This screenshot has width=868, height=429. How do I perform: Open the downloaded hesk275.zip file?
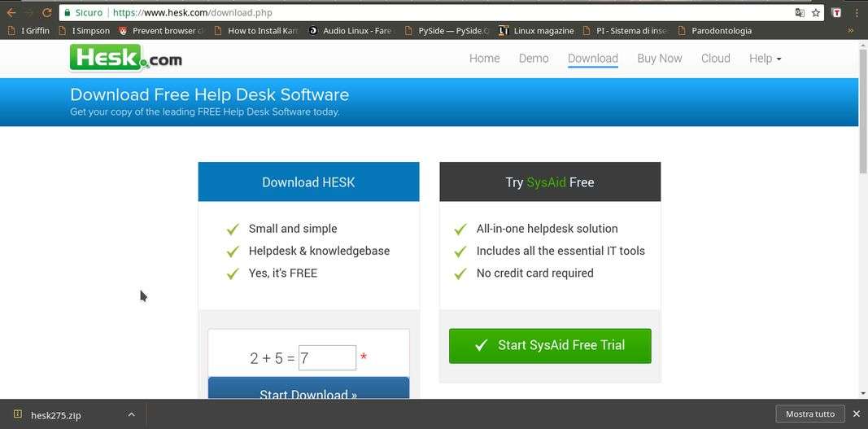click(x=56, y=414)
